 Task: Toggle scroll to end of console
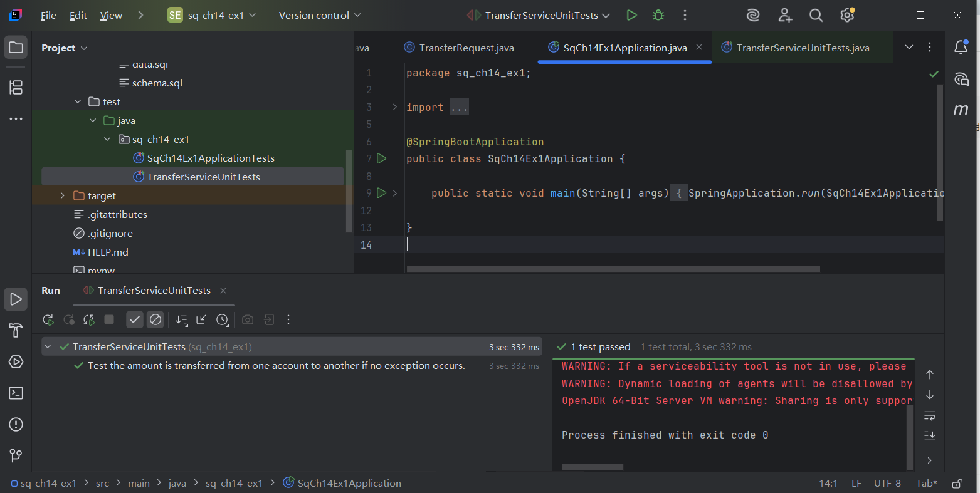coord(930,435)
